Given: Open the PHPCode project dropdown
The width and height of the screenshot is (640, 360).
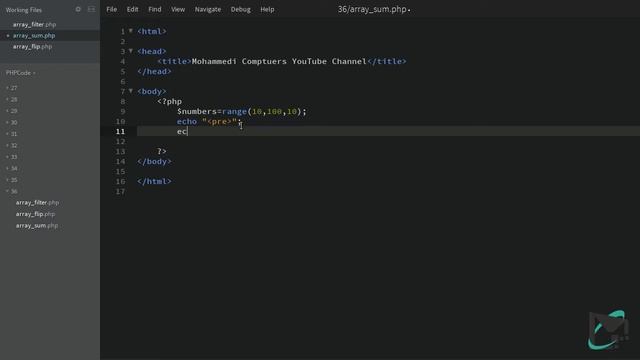Looking at the screenshot, I should (20, 73).
